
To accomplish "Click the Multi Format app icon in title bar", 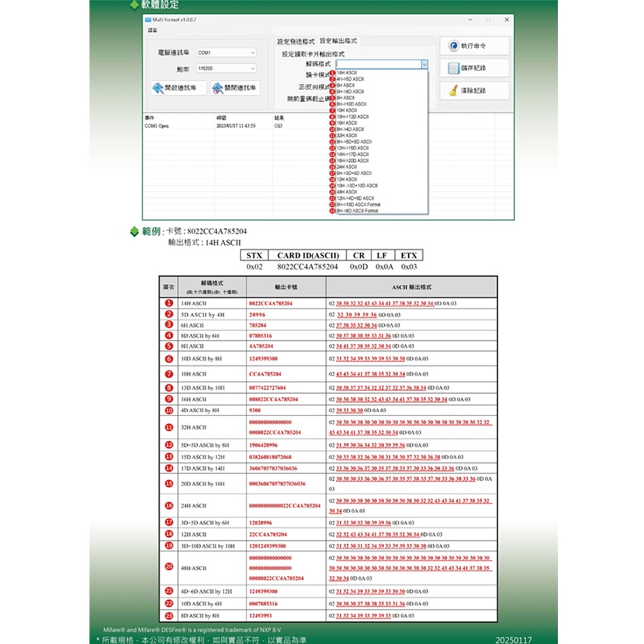I will coord(148,20).
